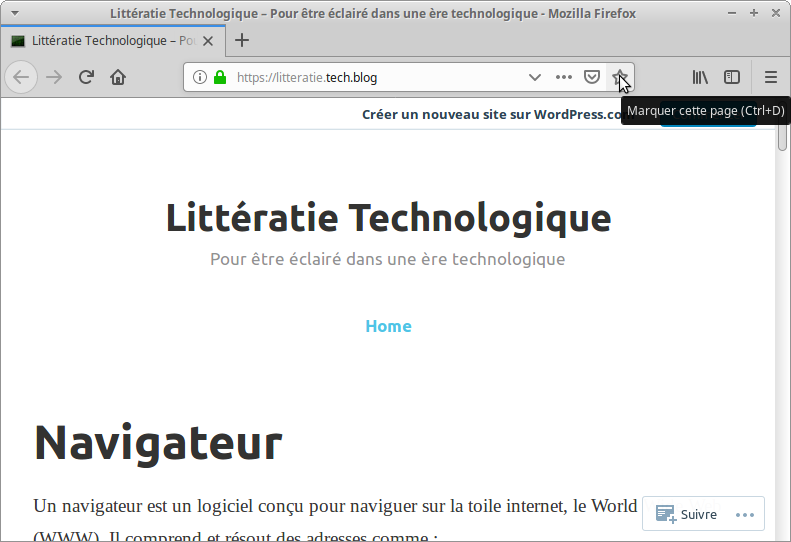
Task: Toggle the sidebar display
Action: 732,77
